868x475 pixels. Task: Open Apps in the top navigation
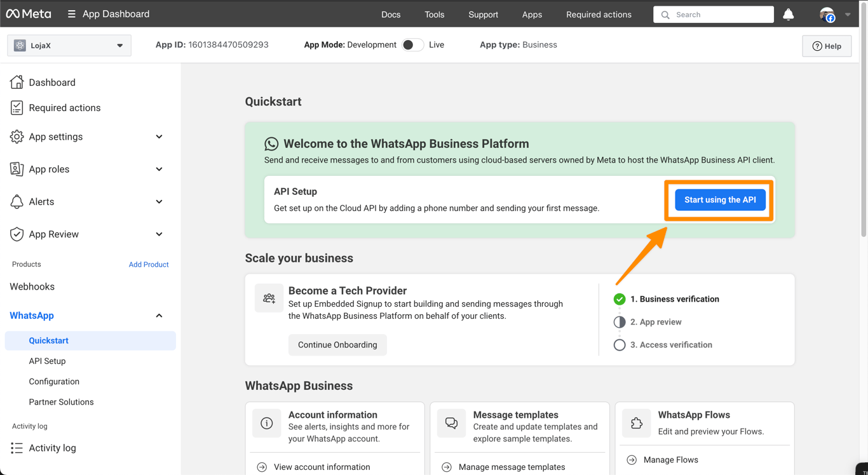532,15
